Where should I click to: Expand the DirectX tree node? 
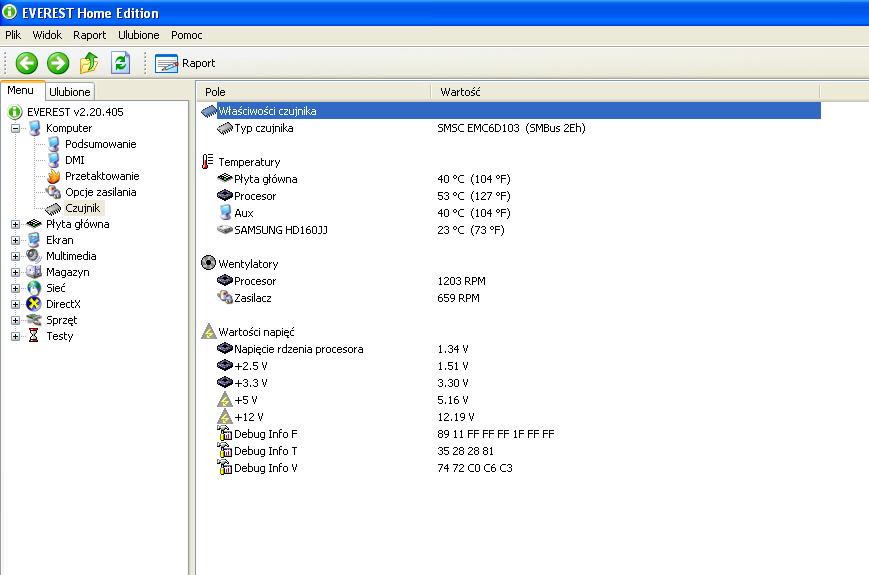[16, 304]
